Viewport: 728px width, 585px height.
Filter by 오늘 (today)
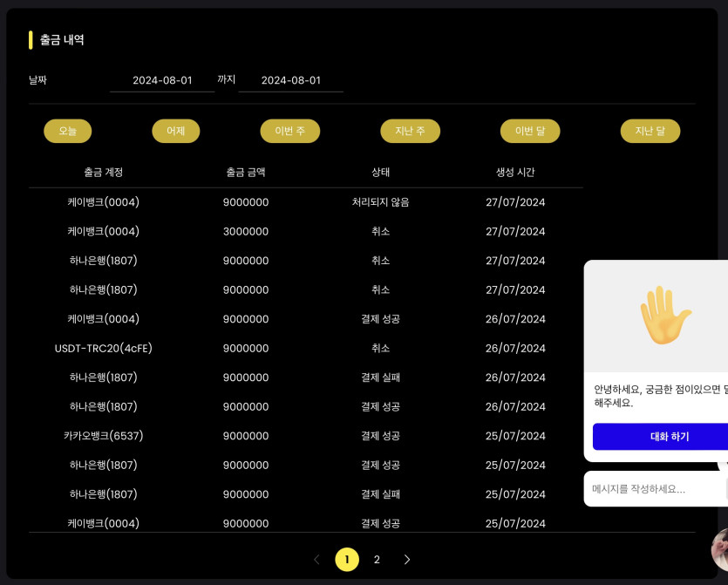68,131
